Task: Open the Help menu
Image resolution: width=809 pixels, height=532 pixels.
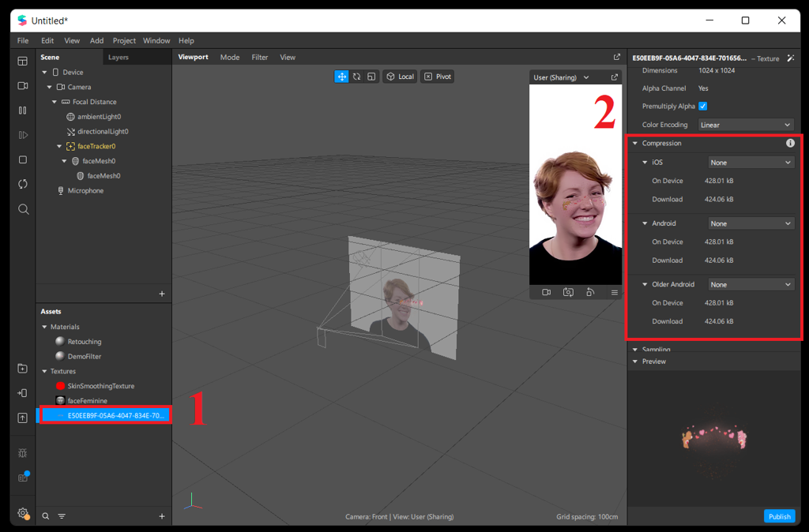Action: tap(186, 41)
